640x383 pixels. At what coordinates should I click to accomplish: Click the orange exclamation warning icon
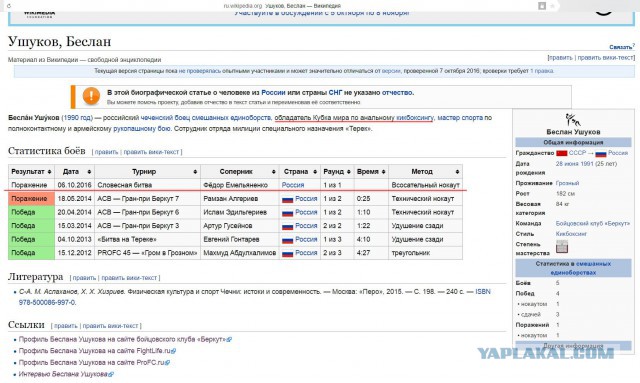coord(91,96)
